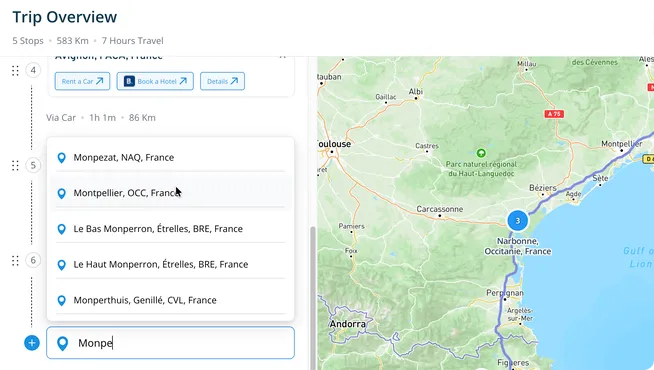Image resolution: width=654 pixels, height=370 pixels.
Task: Click the stop number 4 circle
Action: click(x=33, y=70)
